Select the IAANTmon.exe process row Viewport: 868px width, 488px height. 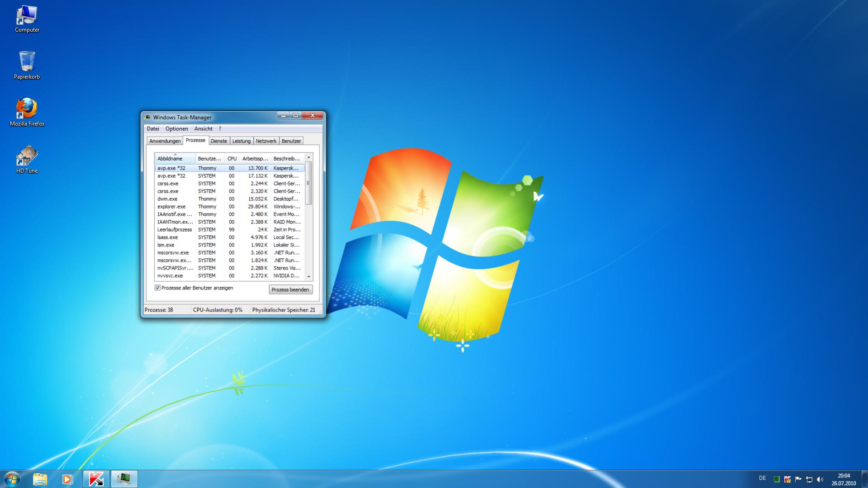[x=230, y=222]
